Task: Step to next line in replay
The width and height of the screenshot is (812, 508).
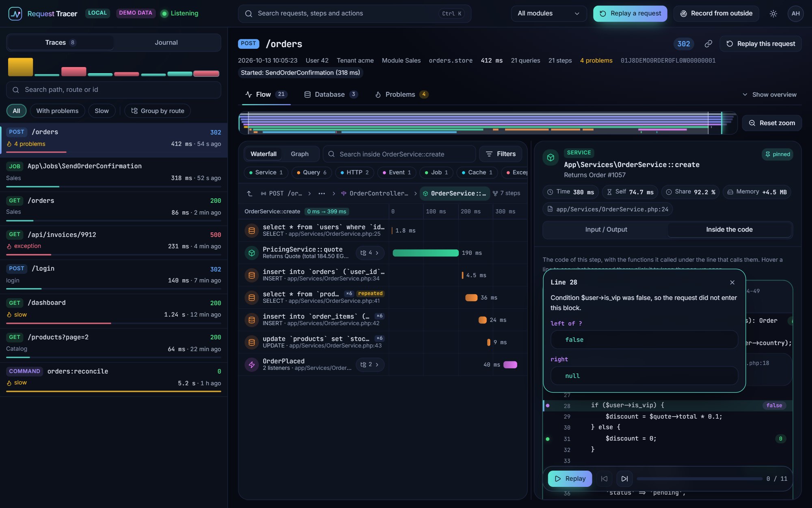Action: 624,479
